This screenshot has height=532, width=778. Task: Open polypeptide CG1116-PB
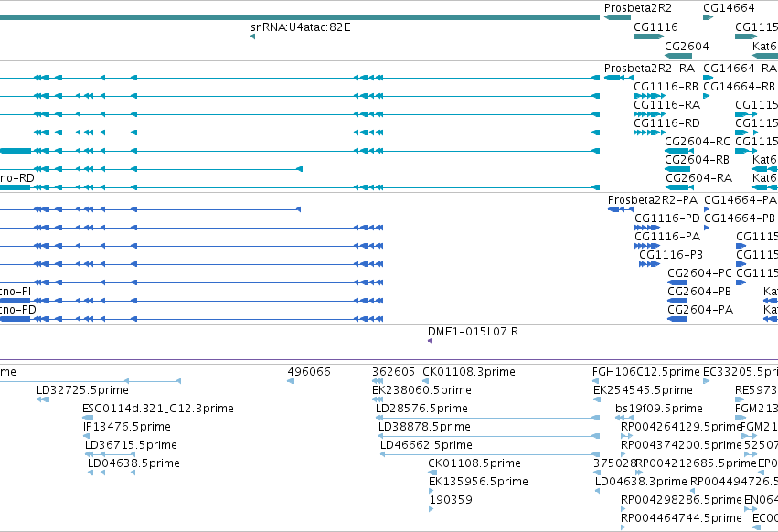click(x=671, y=255)
